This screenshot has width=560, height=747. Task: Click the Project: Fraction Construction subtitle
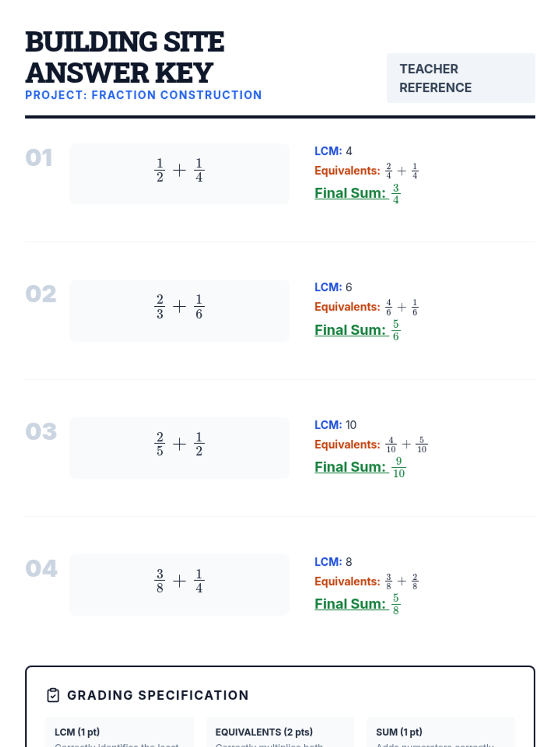pos(143,95)
